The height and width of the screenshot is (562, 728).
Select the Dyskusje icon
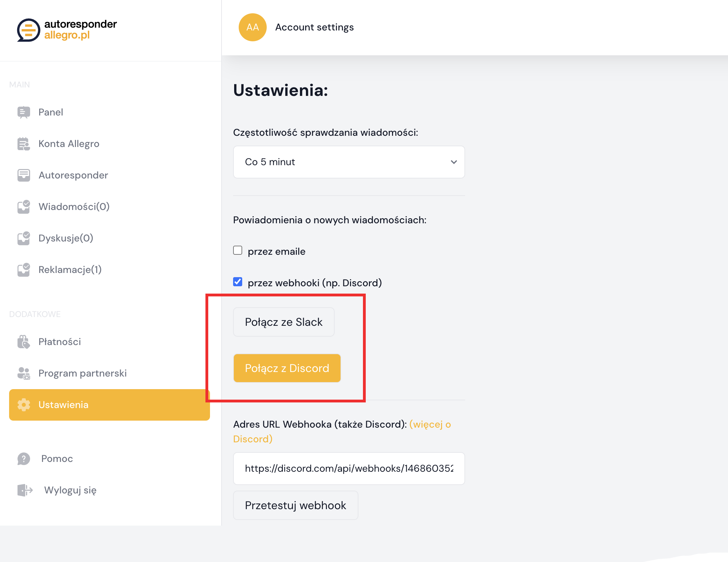coord(23,238)
